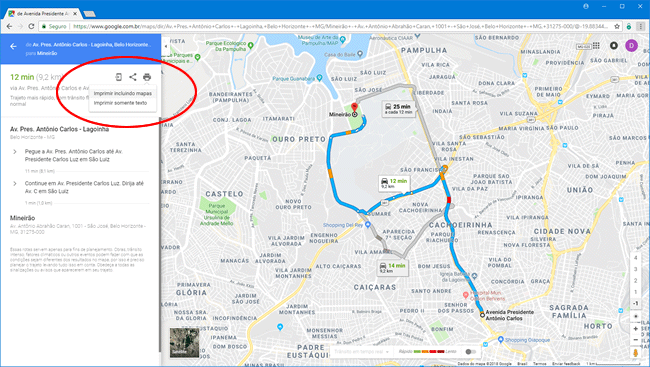
Task: Click the 14 min alternate route label
Action: pyautogui.click(x=392, y=268)
